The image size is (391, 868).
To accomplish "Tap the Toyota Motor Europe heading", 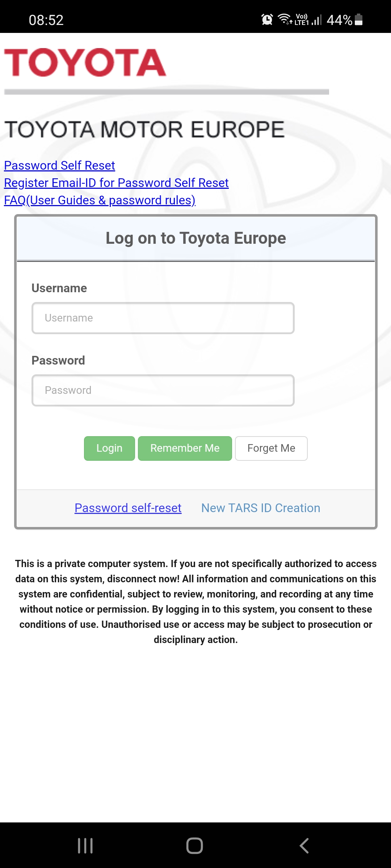I will pyautogui.click(x=144, y=129).
